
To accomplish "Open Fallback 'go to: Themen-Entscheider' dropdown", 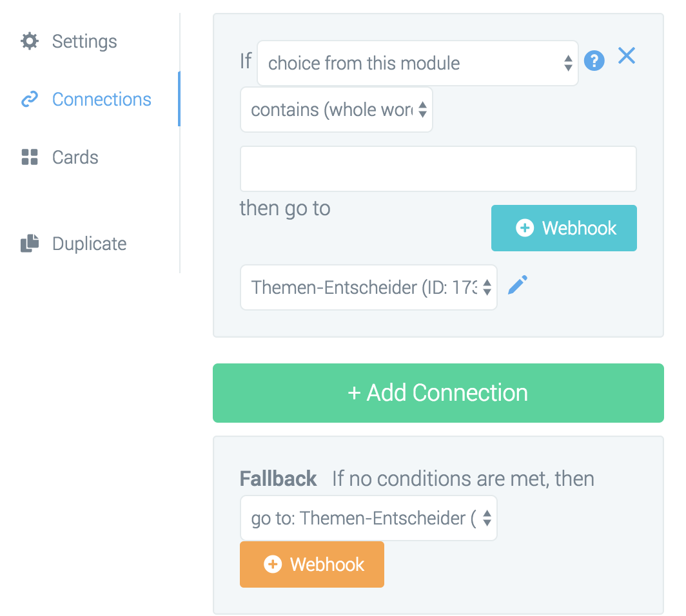I will pos(369,518).
